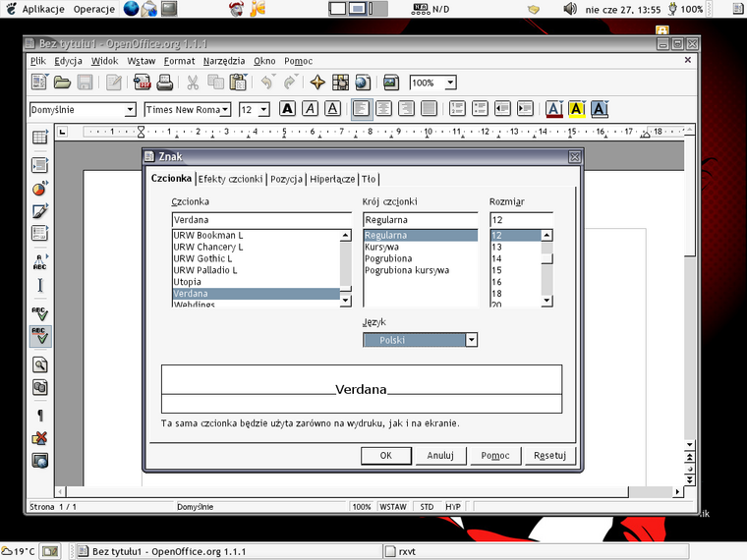The width and height of the screenshot is (747, 560).
Task: Click the Open file folder icon
Action: 62,84
